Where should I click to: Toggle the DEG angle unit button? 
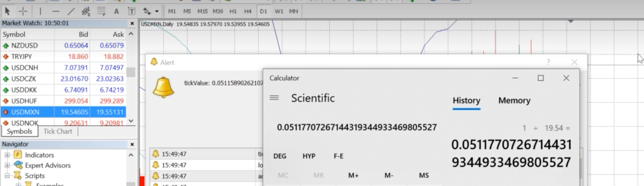pos(280,156)
